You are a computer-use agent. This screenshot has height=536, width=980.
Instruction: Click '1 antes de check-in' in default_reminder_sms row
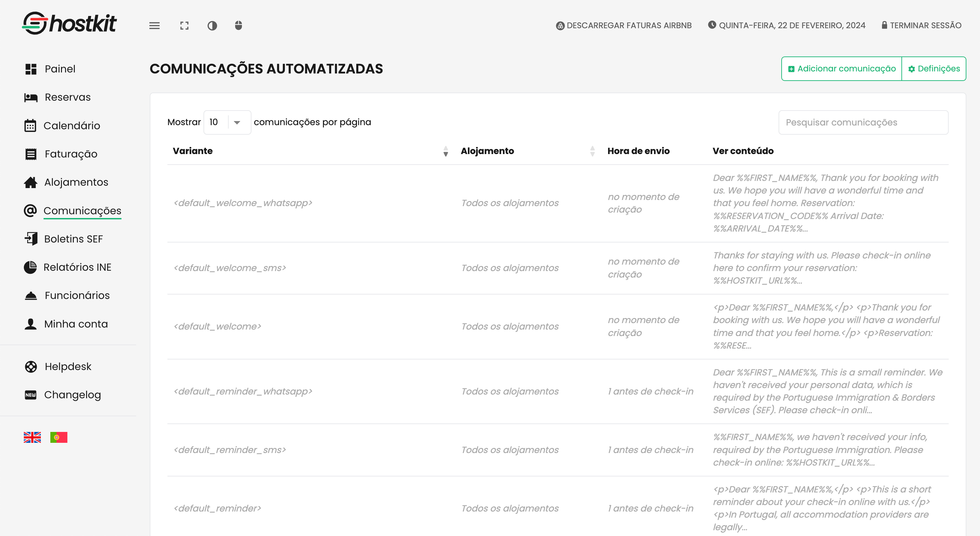[x=651, y=450]
